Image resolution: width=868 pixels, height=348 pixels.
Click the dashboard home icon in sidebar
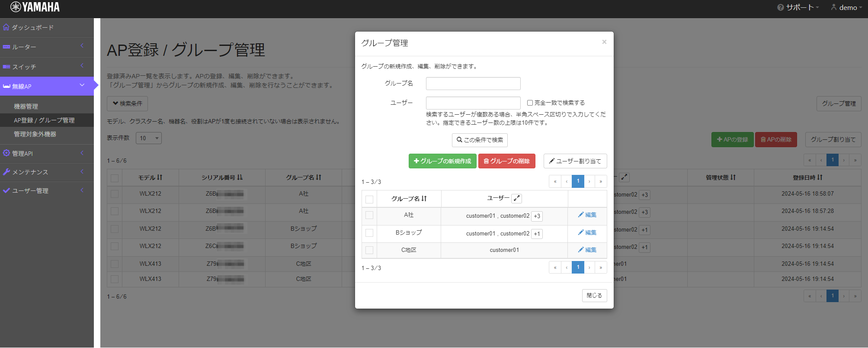tap(6, 27)
